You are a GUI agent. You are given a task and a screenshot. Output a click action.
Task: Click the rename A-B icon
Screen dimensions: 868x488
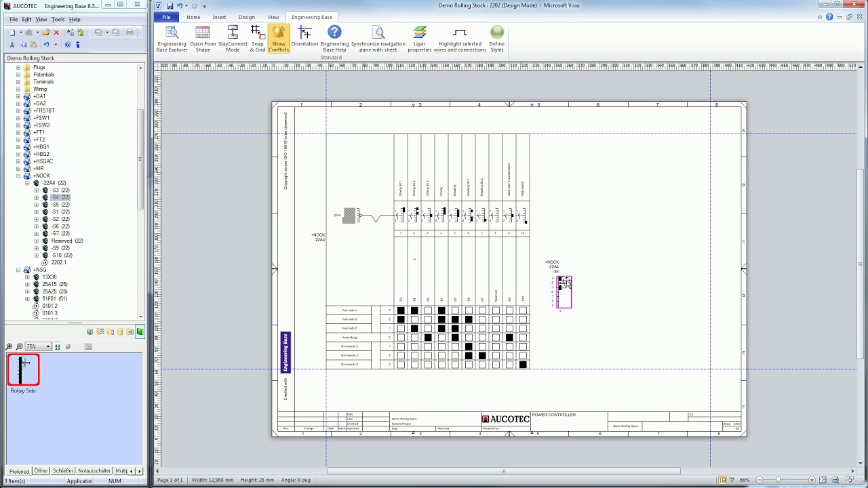70,33
